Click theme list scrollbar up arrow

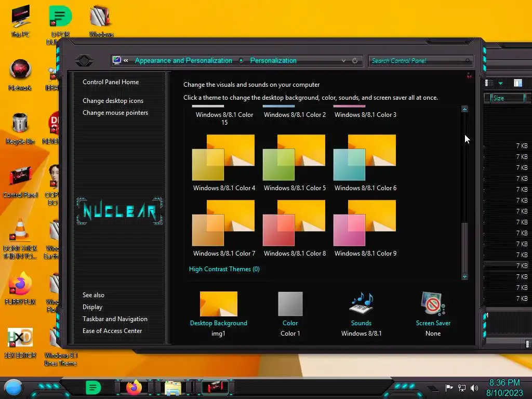[465, 109]
